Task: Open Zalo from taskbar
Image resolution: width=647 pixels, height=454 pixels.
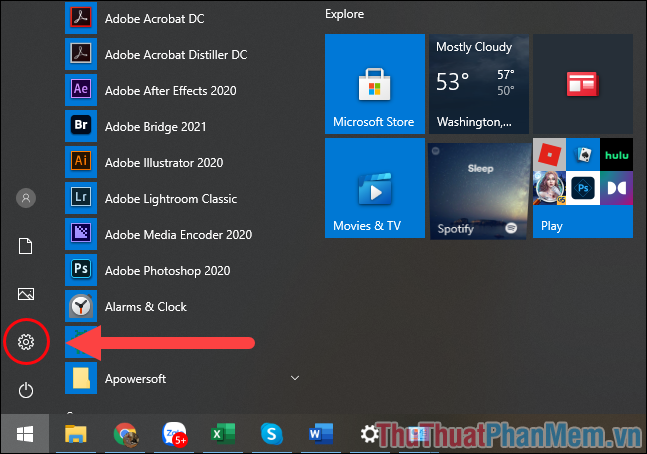Action: click(x=175, y=434)
